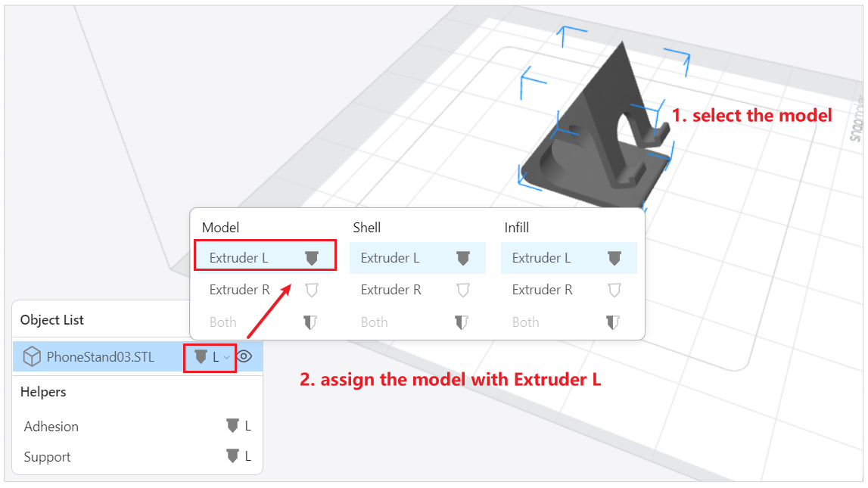The width and height of the screenshot is (868, 488).
Task: Click filled nozzle icon in Infill Extruder L row
Action: pyautogui.click(x=614, y=258)
